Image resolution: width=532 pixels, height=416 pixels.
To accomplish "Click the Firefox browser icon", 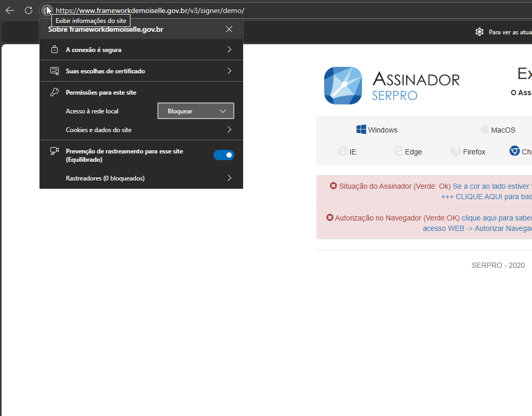I will tap(456, 151).
